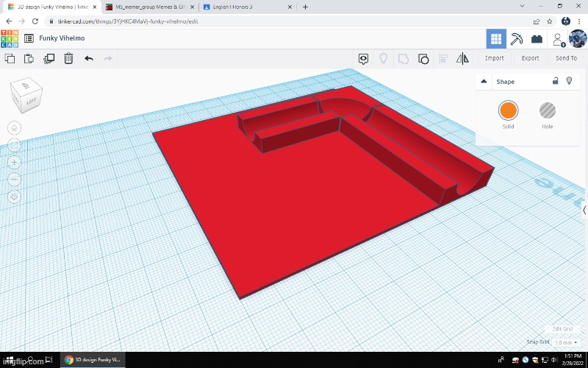The height and width of the screenshot is (368, 588).
Task: Open the Blocks (pickaxe) mode
Action: (517, 39)
